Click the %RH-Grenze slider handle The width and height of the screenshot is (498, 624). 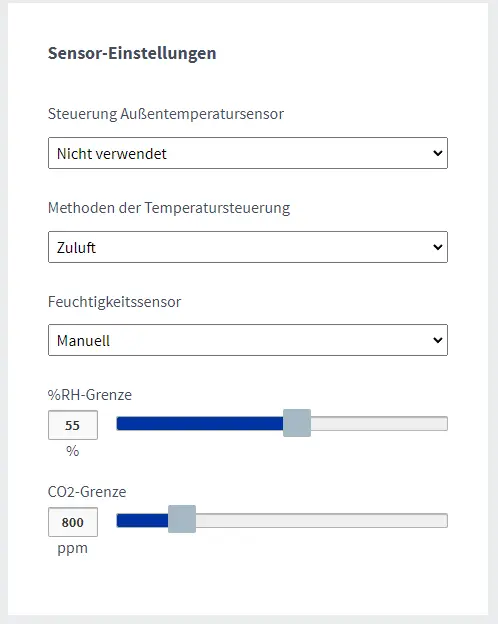(x=297, y=423)
